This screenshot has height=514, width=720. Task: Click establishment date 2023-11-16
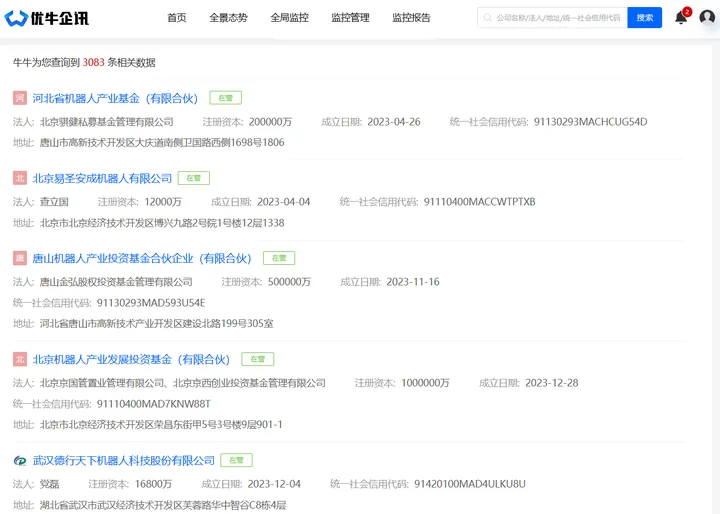pos(413,282)
